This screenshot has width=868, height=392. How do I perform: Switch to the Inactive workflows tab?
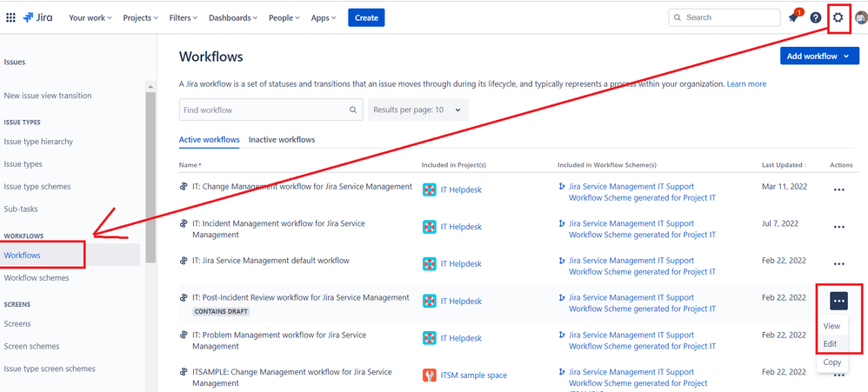click(282, 139)
